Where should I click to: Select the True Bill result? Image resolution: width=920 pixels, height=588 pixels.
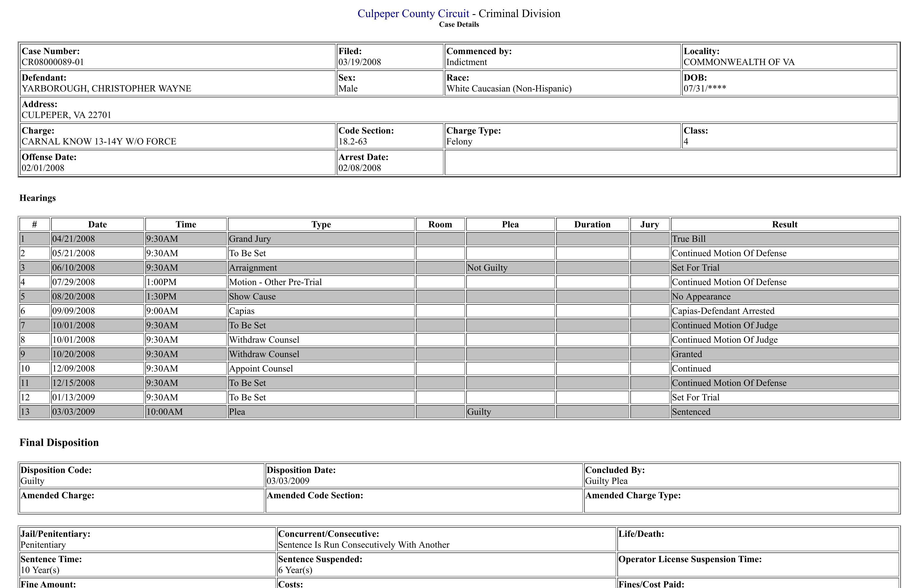[x=689, y=239]
